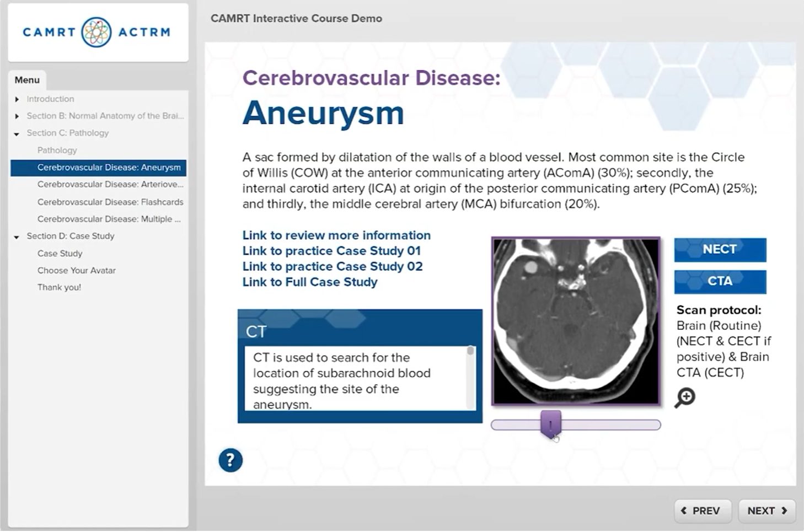This screenshot has height=532, width=804.
Task: Click the NEXT navigation button
Action: (x=767, y=510)
